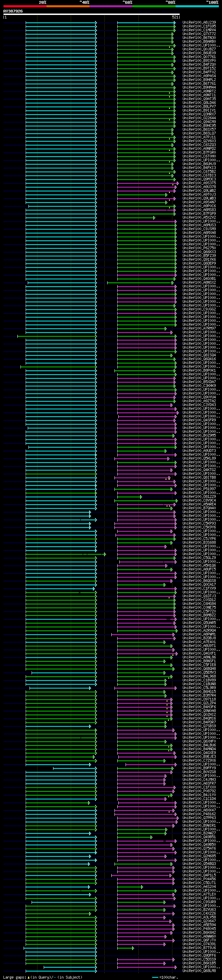Select hit label UniRef100_Q8ISQ4

click(199, 355)
